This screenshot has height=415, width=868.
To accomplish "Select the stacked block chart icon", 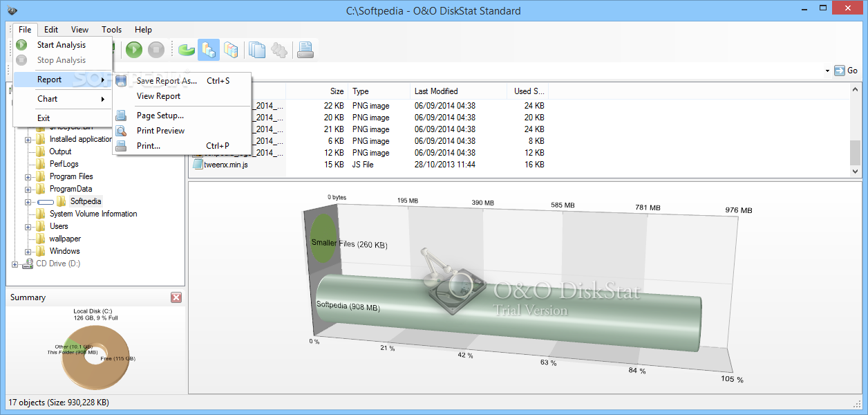I will pos(231,49).
